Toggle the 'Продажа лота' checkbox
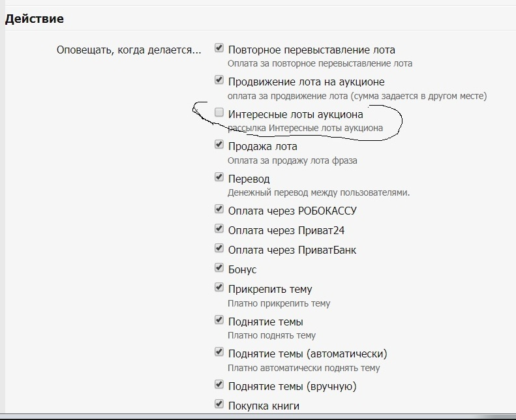Screen dimensions: 516x420 [219, 144]
